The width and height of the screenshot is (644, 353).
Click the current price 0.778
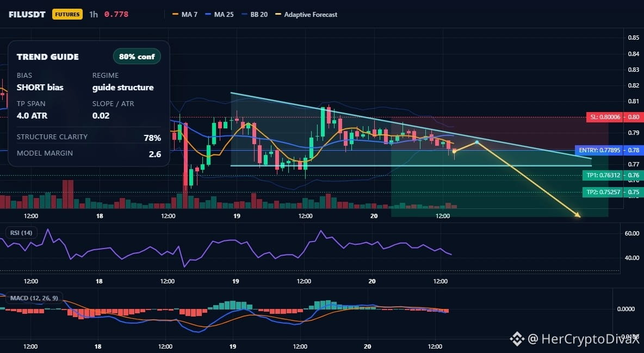[x=116, y=14]
